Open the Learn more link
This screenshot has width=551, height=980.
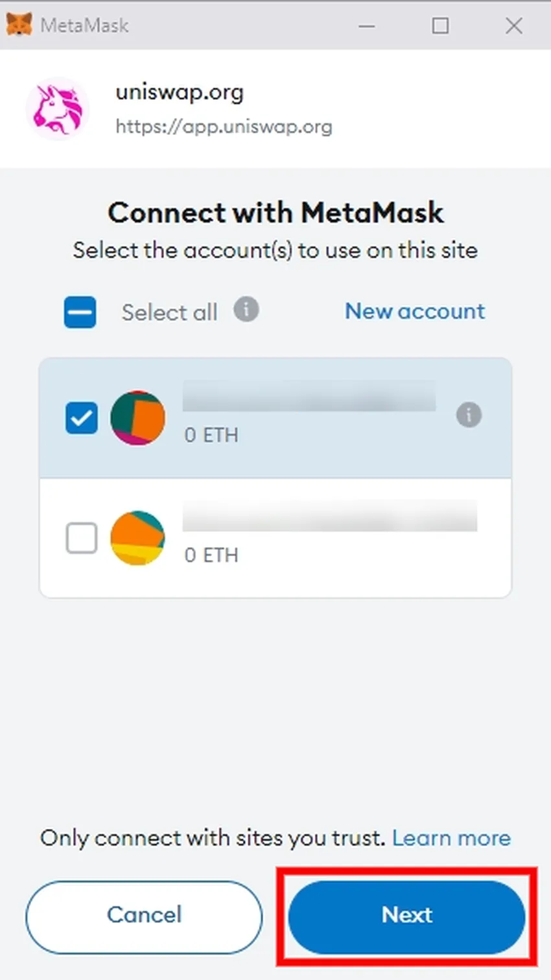451,838
